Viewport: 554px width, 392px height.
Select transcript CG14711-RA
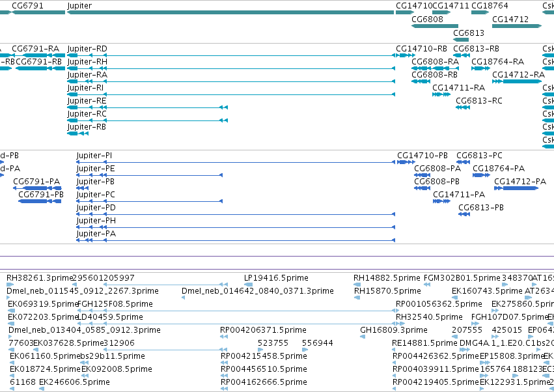tap(458, 88)
